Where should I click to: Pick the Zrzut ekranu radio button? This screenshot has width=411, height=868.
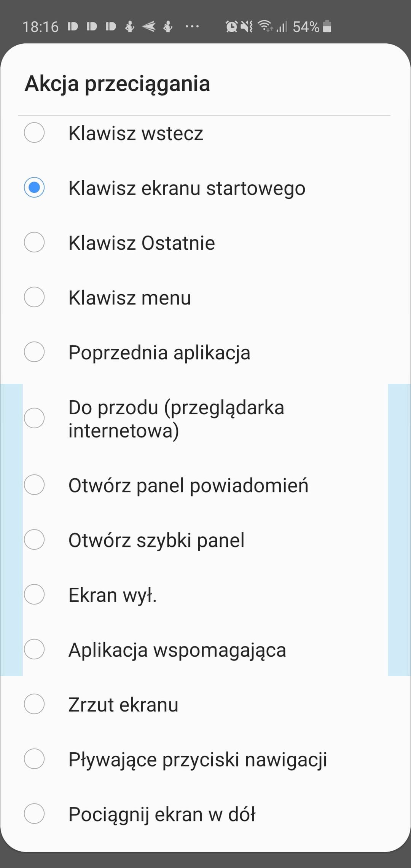[x=34, y=704]
